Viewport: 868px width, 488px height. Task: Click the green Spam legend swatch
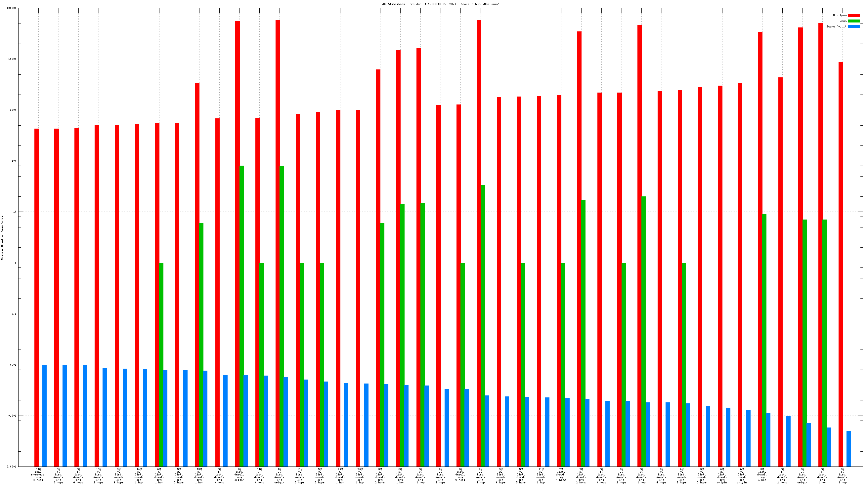tap(853, 21)
